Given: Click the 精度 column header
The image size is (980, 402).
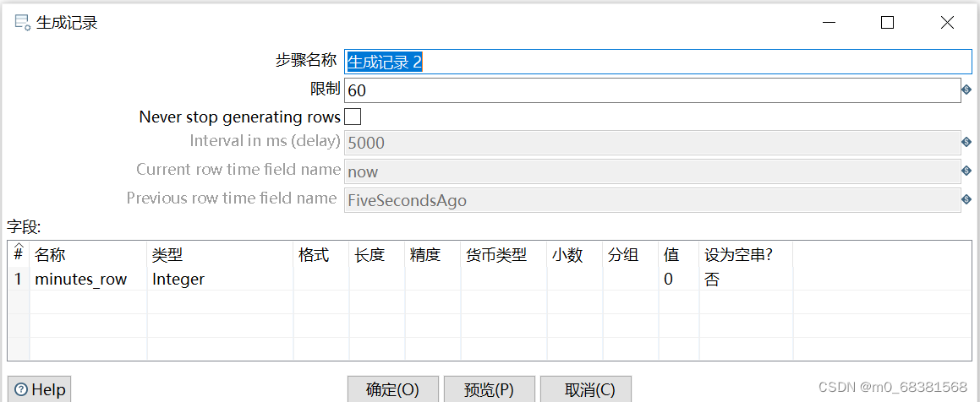Looking at the screenshot, I should click(432, 255).
